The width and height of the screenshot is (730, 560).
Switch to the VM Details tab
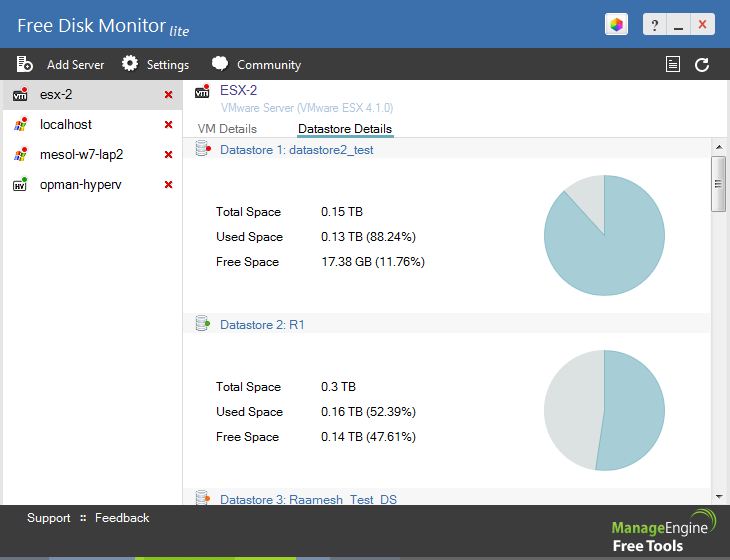click(x=227, y=129)
